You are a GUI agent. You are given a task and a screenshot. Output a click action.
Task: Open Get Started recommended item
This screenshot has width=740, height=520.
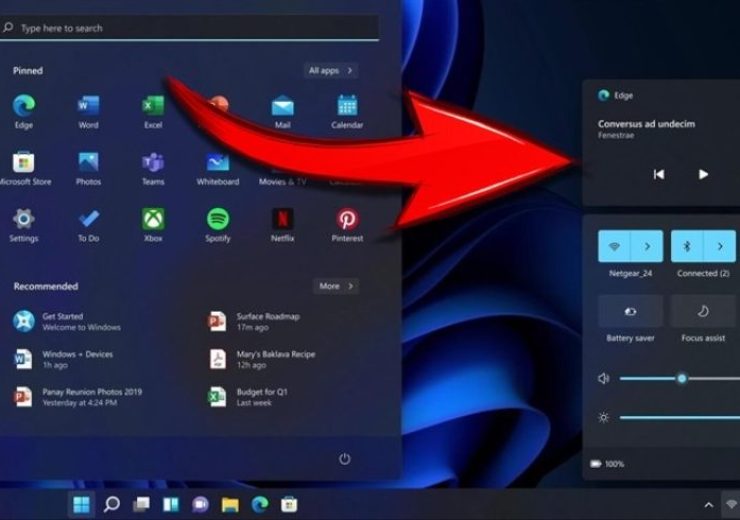coord(67,321)
